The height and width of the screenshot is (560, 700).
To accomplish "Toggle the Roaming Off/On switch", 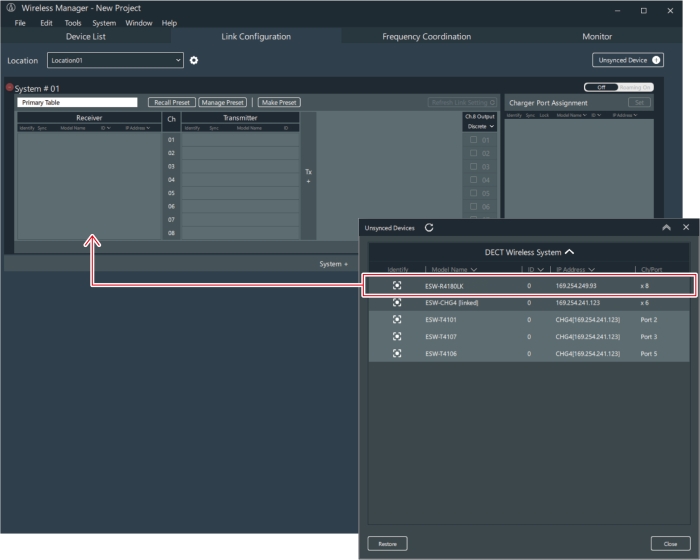I will click(619, 88).
